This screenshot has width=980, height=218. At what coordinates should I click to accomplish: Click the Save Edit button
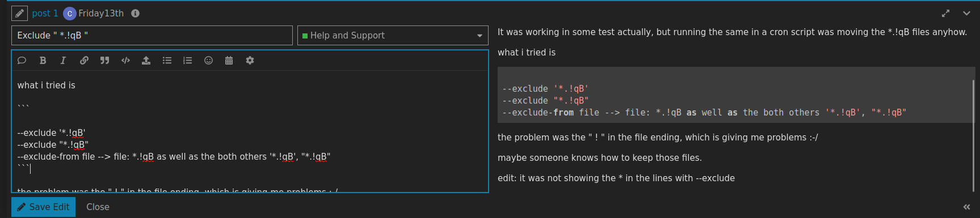click(43, 207)
